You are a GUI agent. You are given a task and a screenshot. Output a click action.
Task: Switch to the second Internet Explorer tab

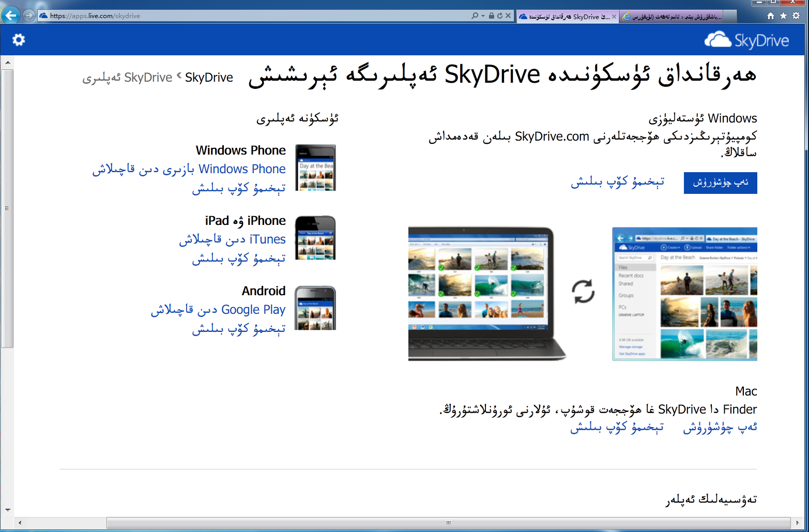671,17
